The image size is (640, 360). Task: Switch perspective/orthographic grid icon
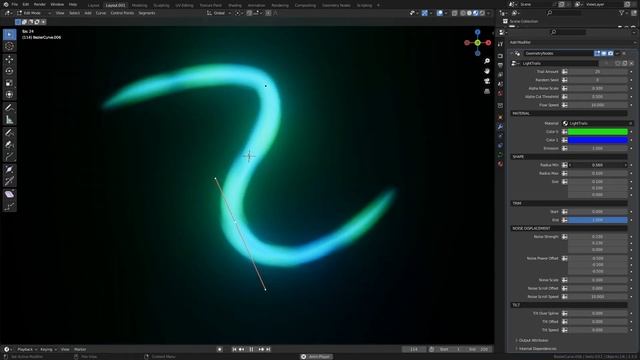pyautogui.click(x=487, y=91)
